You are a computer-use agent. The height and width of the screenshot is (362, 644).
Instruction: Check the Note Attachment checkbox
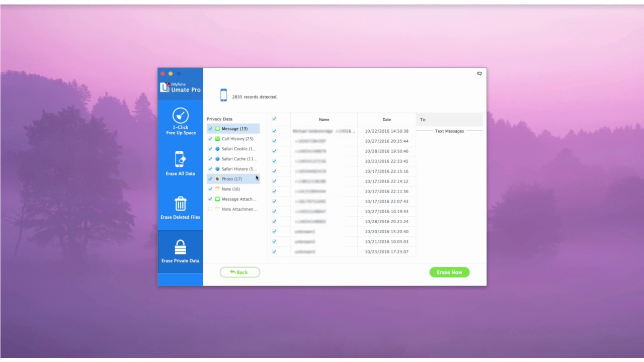tap(210, 209)
